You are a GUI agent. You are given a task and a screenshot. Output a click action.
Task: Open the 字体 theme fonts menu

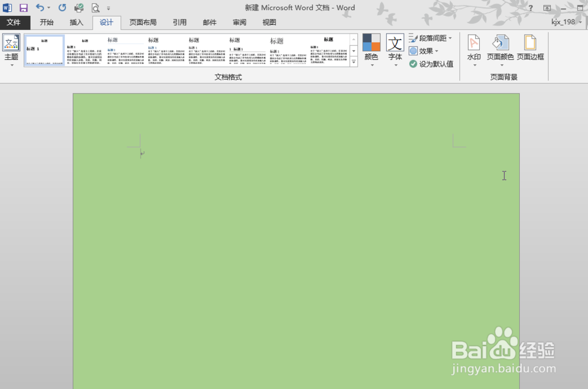[x=395, y=50]
